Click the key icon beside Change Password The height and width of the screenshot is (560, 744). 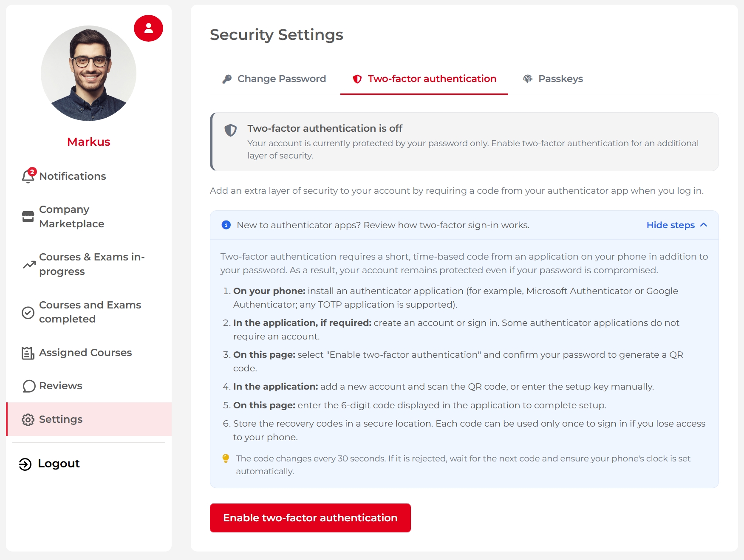(x=227, y=79)
